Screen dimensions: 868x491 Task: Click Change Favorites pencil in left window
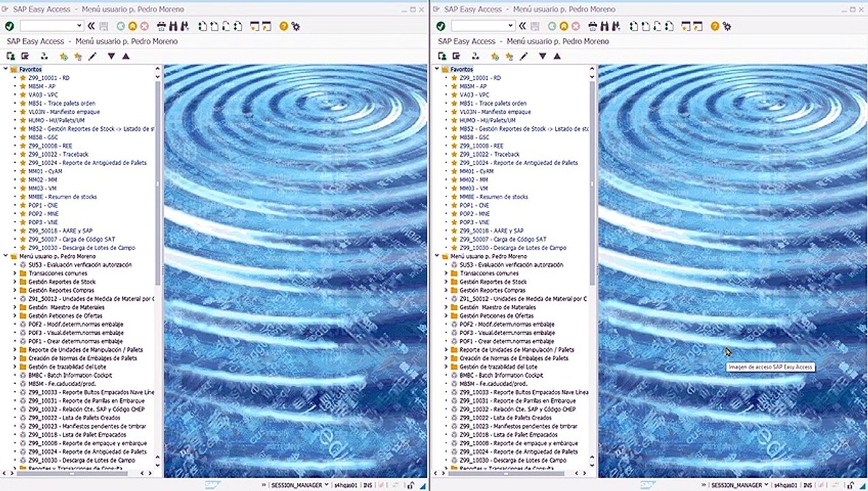[92, 56]
